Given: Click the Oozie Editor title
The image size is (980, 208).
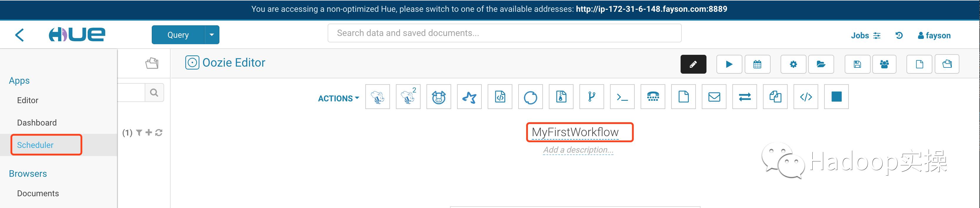Looking at the screenshot, I should [234, 62].
